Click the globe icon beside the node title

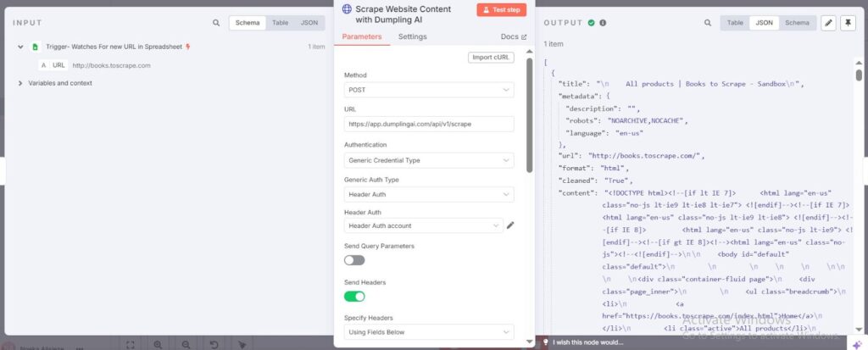tap(347, 9)
